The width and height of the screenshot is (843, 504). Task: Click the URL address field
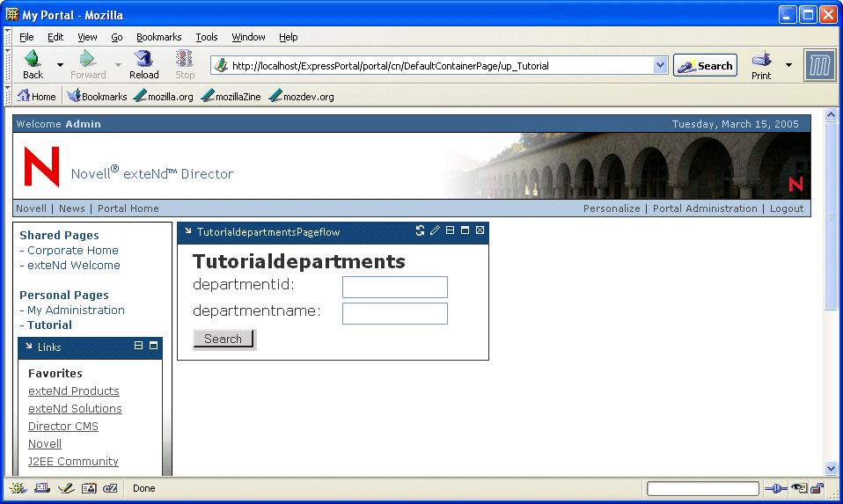point(441,66)
